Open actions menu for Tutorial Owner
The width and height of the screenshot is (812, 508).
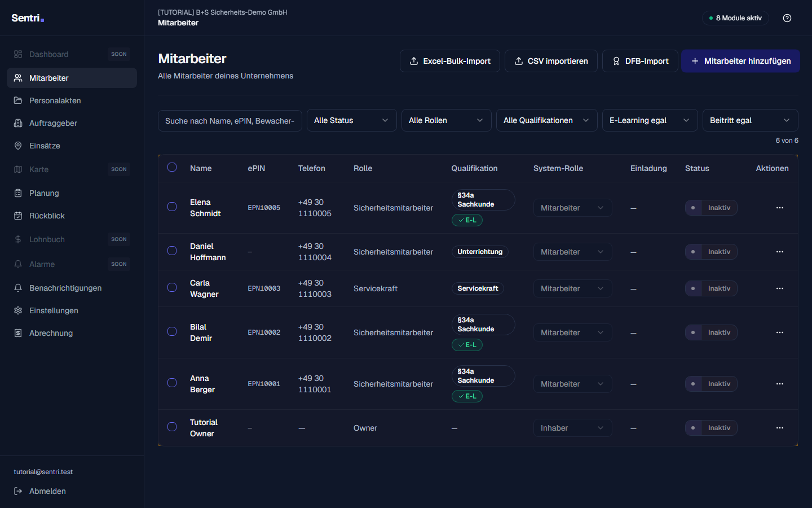click(x=780, y=428)
